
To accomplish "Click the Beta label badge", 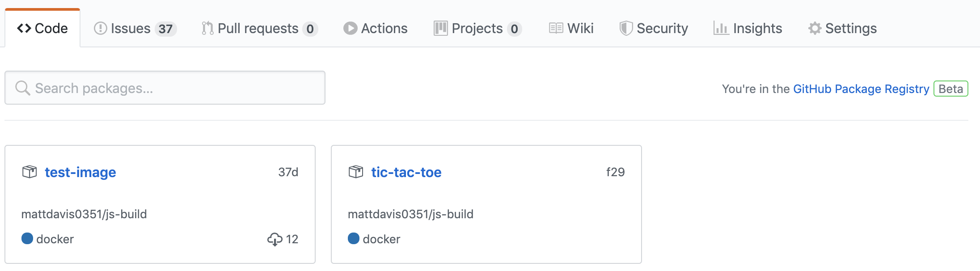I will coord(950,89).
